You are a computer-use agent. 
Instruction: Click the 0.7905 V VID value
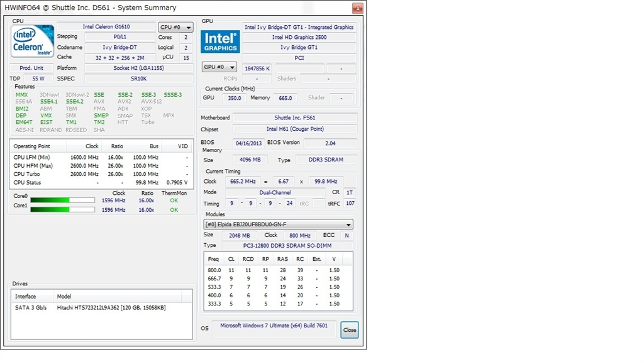click(177, 183)
